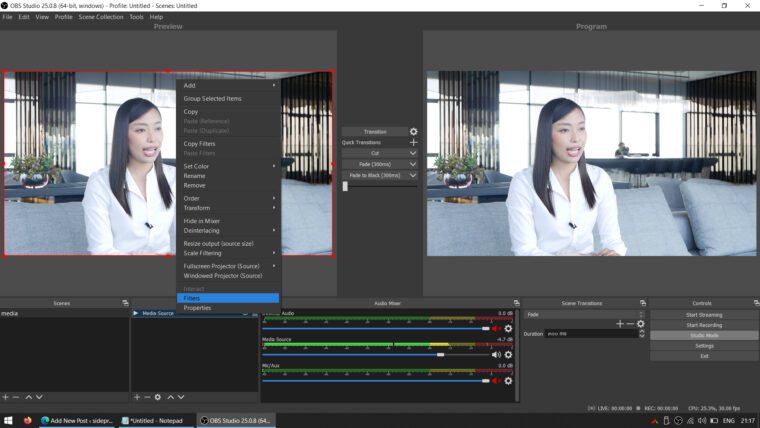The width and height of the screenshot is (760, 428).
Task: Select Windowed Projector (Source) entry
Action: (228, 276)
